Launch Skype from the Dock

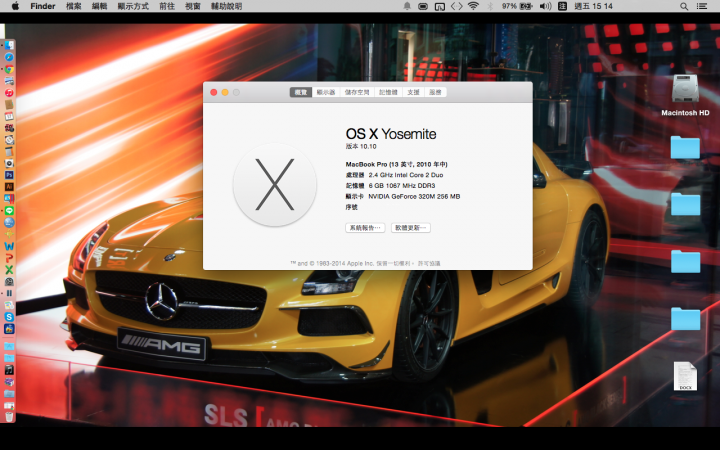point(9,317)
